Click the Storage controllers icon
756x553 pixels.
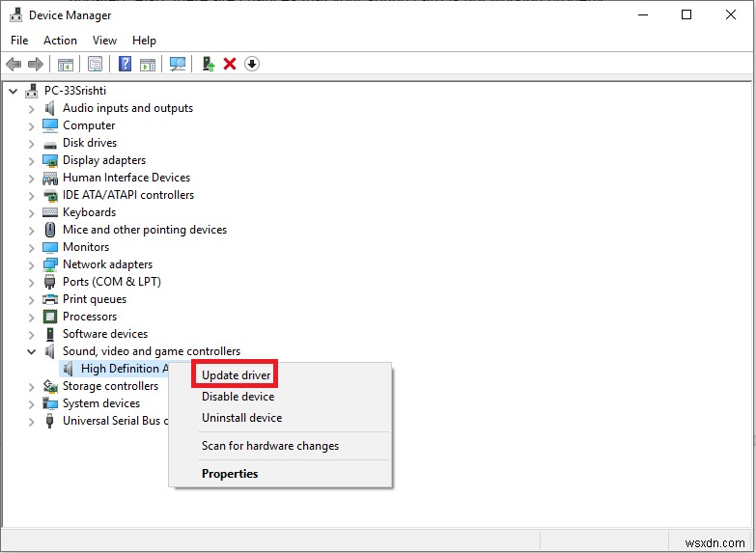[x=50, y=386]
